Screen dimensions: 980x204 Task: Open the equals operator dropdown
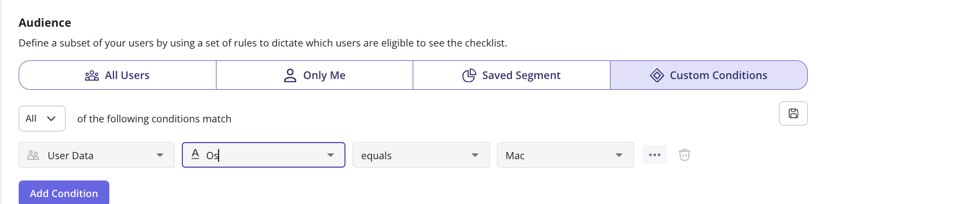421,155
